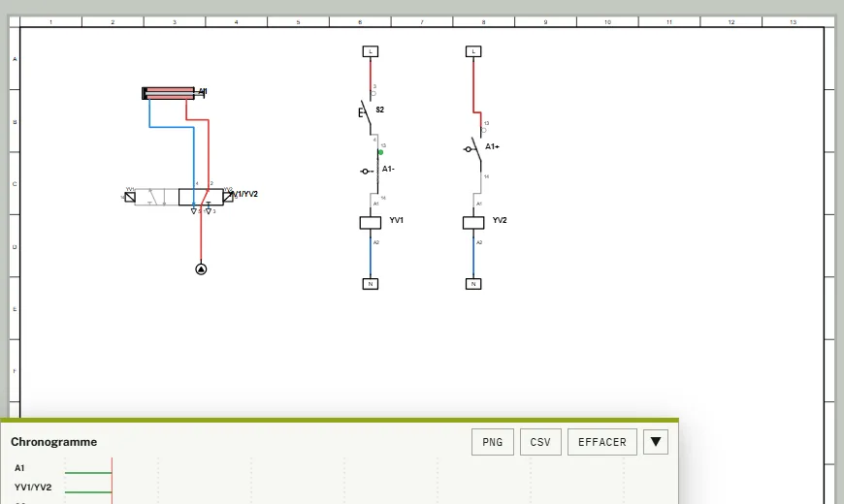Click the S2 label text
Viewport: 844px width, 504px height.
click(380, 110)
